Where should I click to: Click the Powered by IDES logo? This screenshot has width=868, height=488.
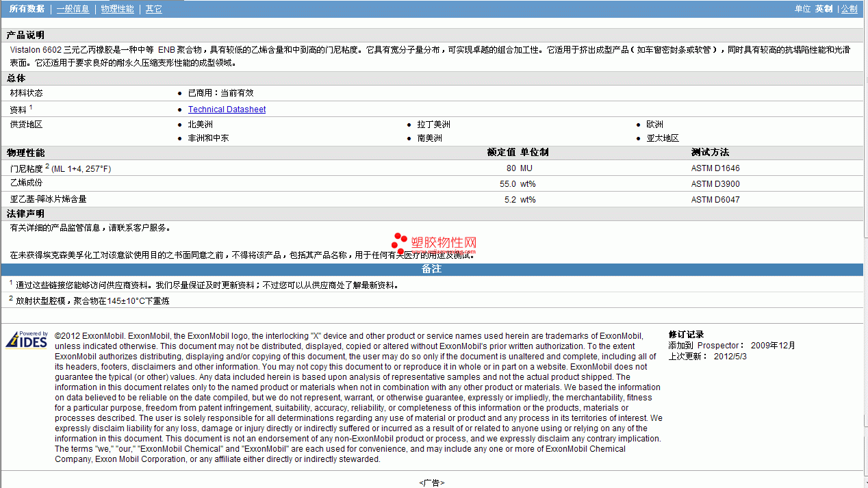[x=27, y=339]
